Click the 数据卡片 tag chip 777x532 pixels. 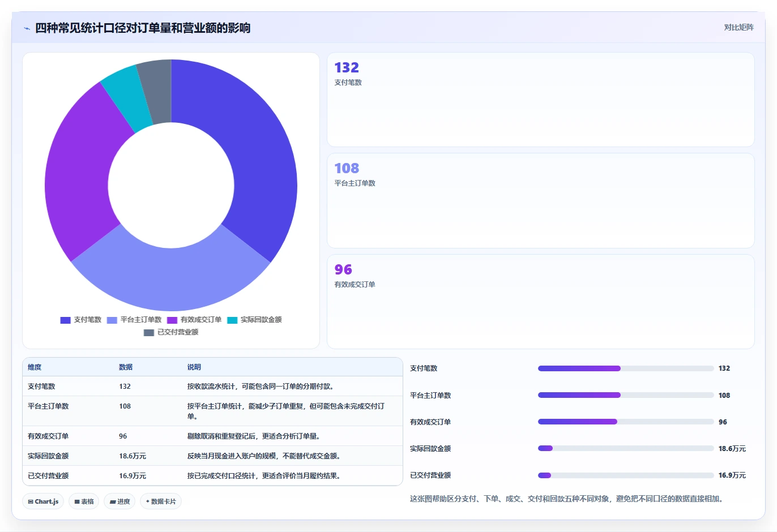point(161,501)
